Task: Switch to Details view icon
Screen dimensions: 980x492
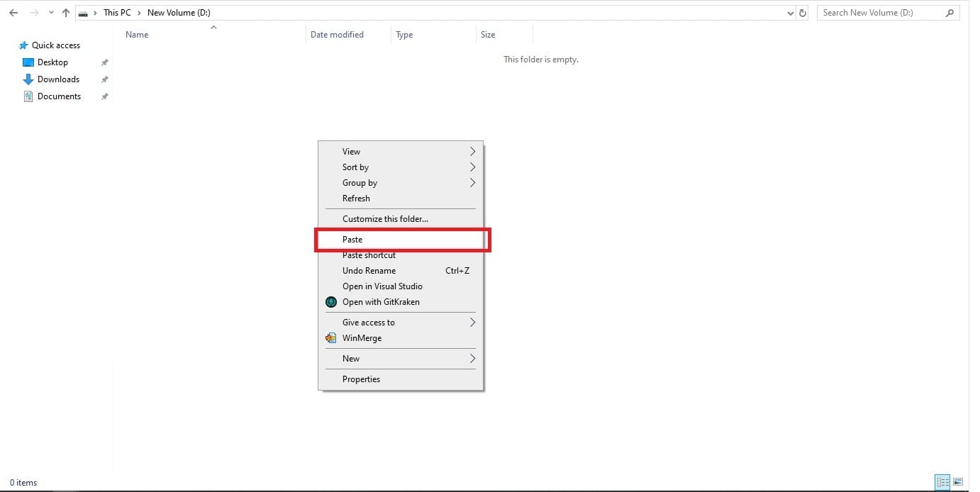Action: pyautogui.click(x=942, y=482)
